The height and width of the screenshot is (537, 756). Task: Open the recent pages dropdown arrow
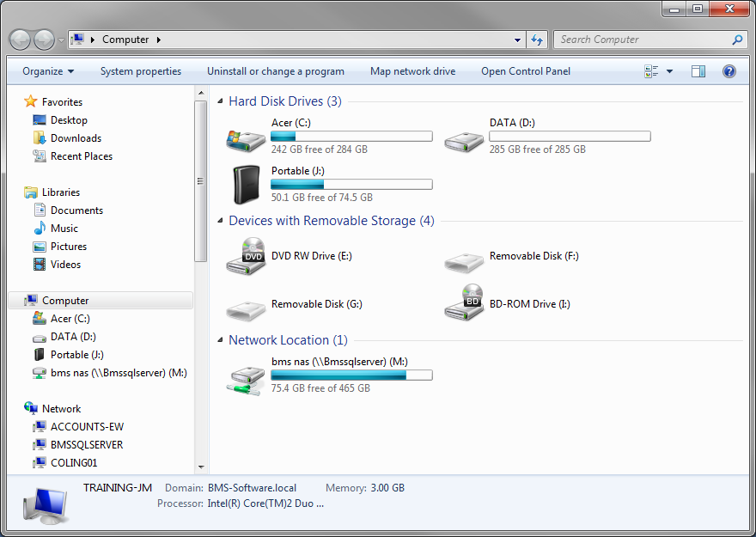[x=61, y=40]
